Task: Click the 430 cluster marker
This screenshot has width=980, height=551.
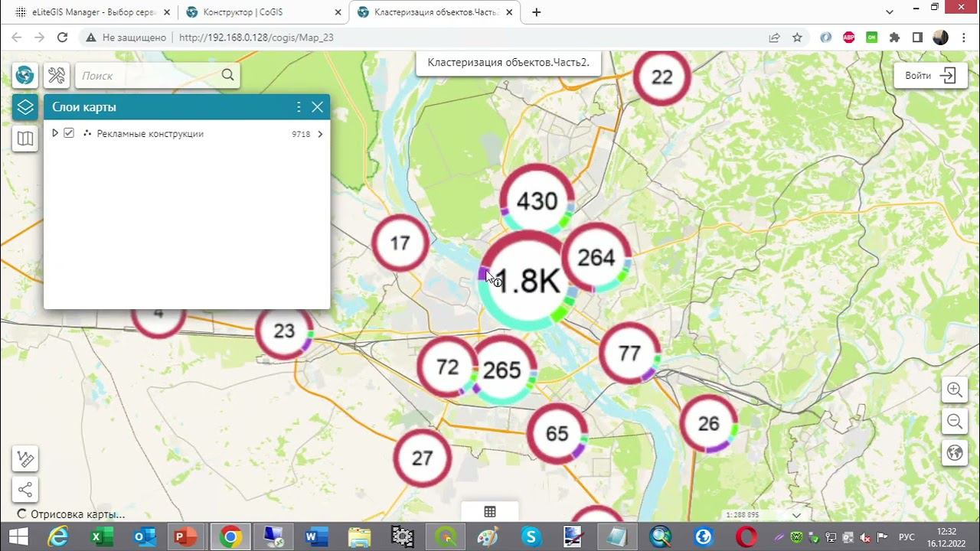Action: [x=537, y=201]
